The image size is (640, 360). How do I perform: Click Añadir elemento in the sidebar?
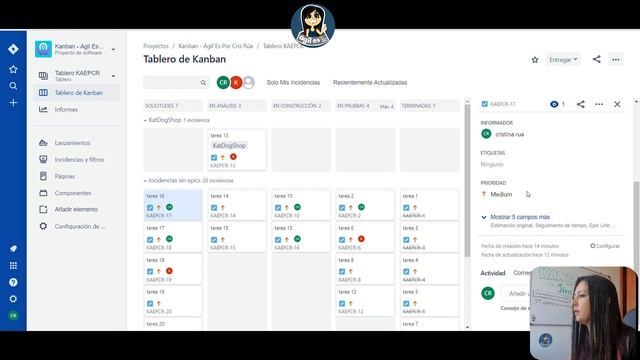(x=76, y=209)
